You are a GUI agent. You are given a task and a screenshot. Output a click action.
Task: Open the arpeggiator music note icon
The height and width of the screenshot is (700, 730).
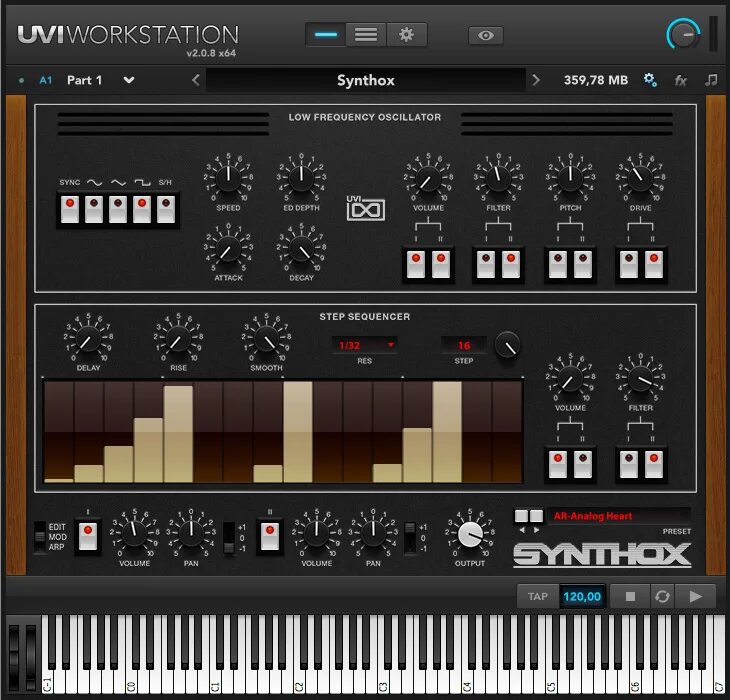coord(711,80)
